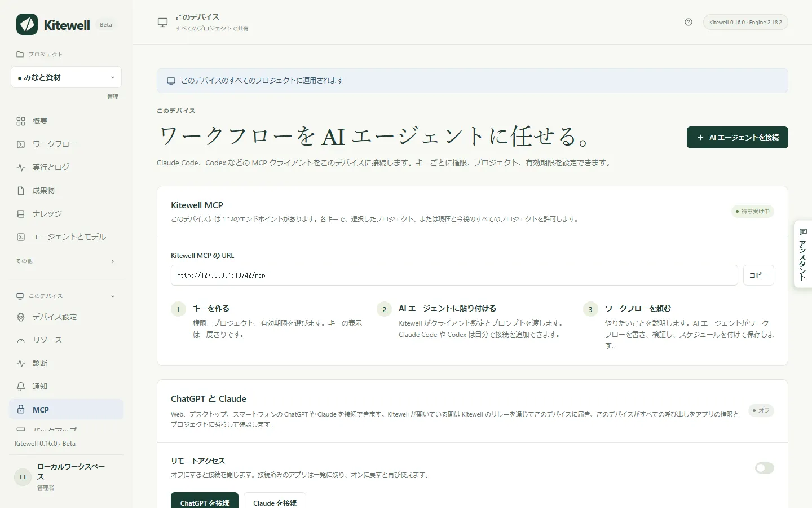Click the 診断 pulse icon
The height and width of the screenshot is (508, 812).
coord(21,364)
